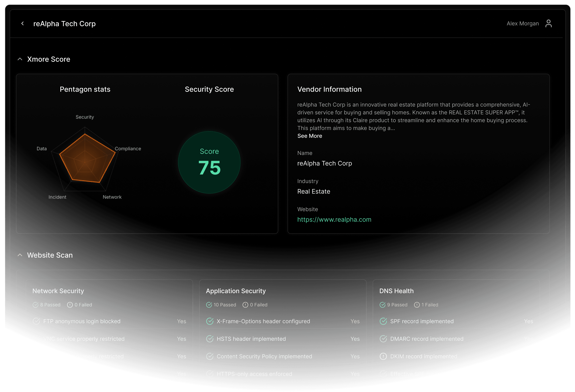This screenshot has height=392, width=575.
Task: Click check icon beside DMARC record implemented
Action: 383,339
